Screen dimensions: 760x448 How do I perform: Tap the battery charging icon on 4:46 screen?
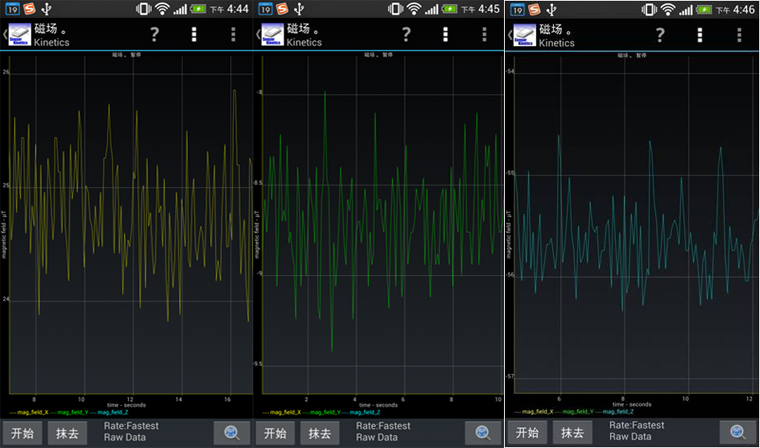[704, 9]
